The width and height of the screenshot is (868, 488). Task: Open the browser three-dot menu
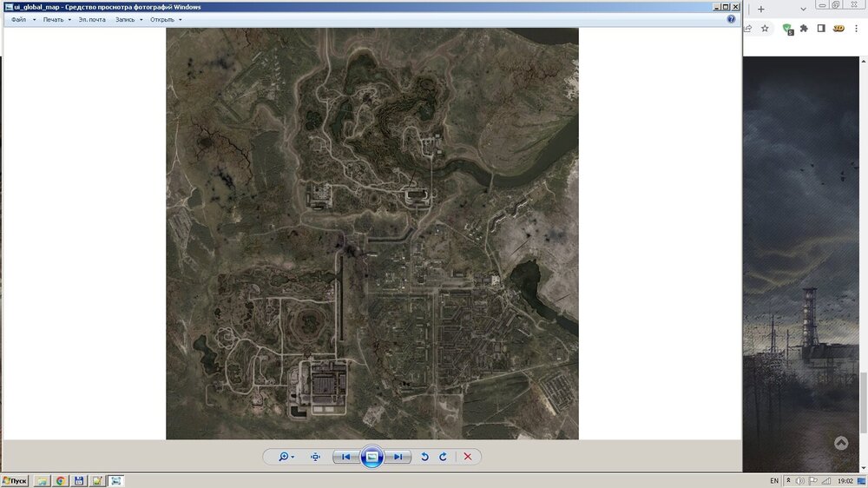click(857, 29)
